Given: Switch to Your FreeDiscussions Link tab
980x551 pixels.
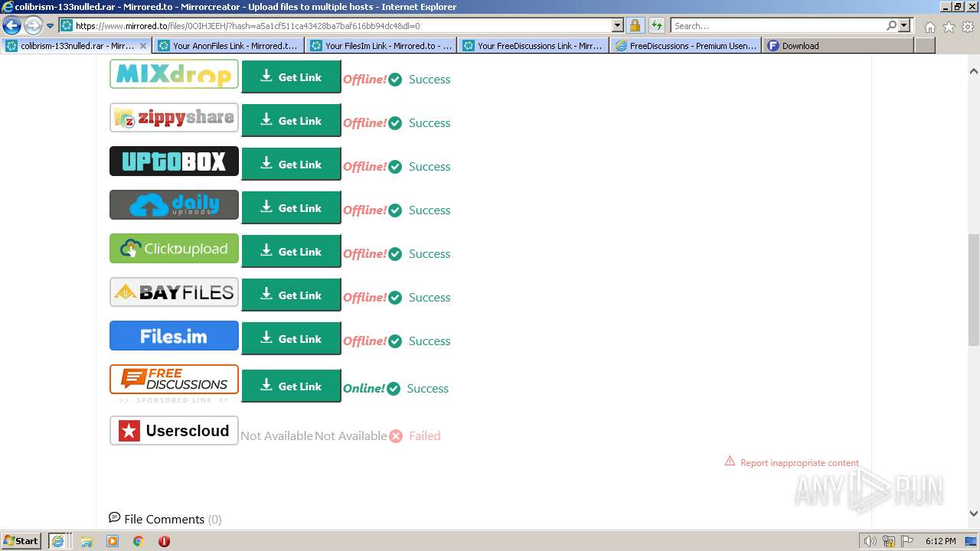Looking at the screenshot, I should [534, 46].
